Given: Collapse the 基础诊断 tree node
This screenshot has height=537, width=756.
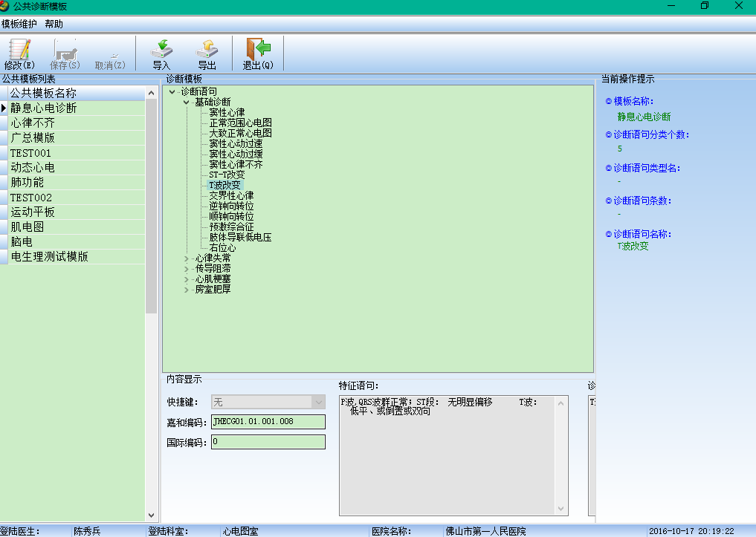Looking at the screenshot, I should 187,102.
